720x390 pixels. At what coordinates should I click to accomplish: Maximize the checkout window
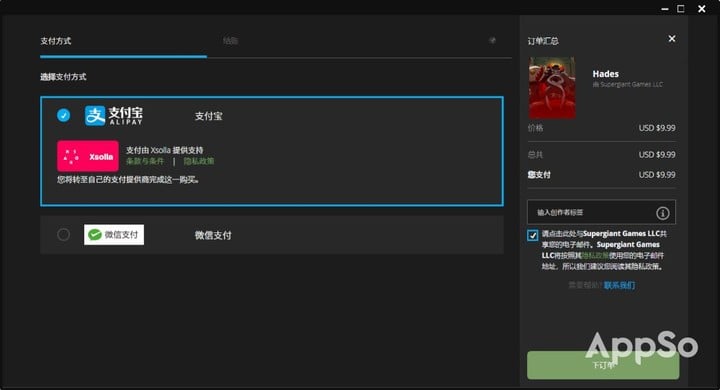click(681, 8)
